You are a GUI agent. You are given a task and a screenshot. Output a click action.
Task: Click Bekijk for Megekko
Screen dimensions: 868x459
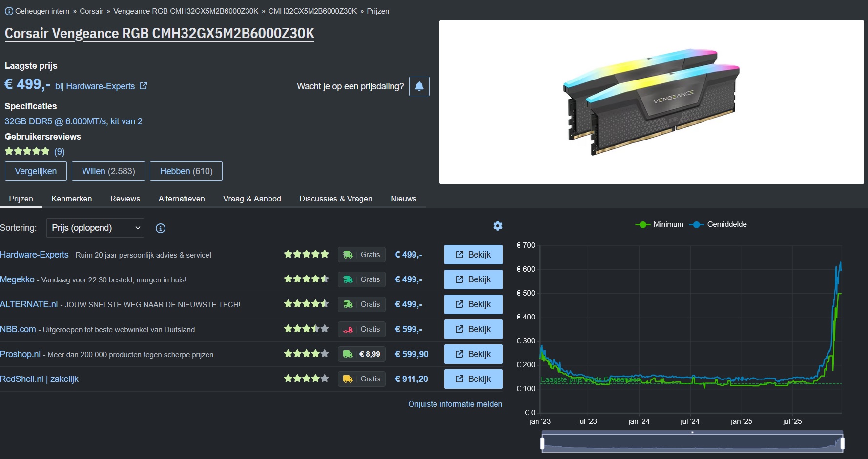(x=474, y=279)
